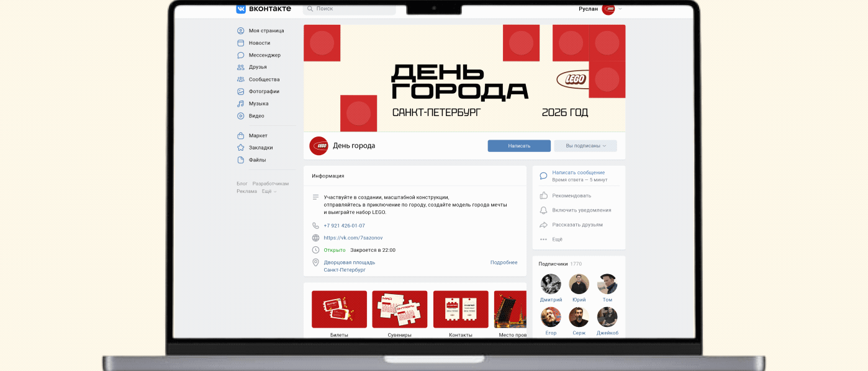Click the Реклама footer link

pyautogui.click(x=246, y=192)
